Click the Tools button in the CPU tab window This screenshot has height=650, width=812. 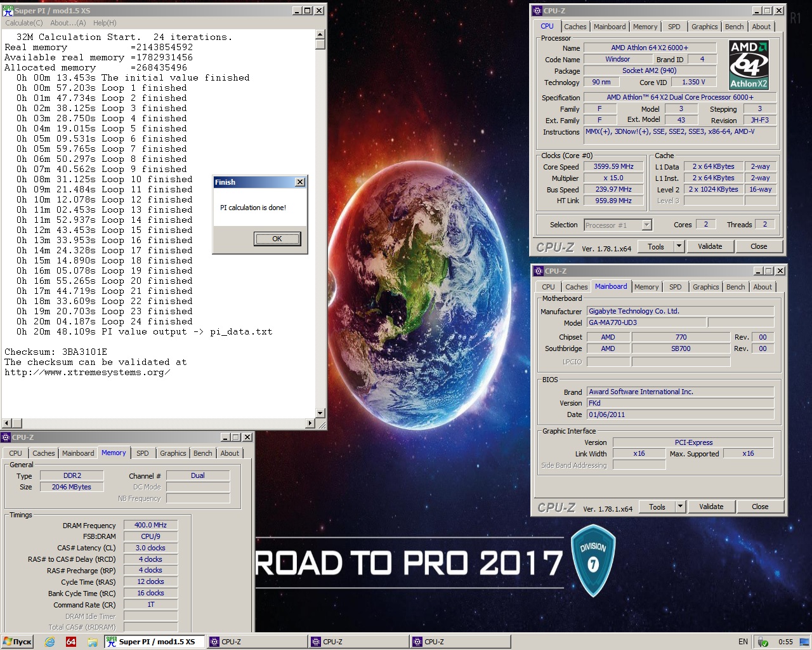tap(656, 246)
